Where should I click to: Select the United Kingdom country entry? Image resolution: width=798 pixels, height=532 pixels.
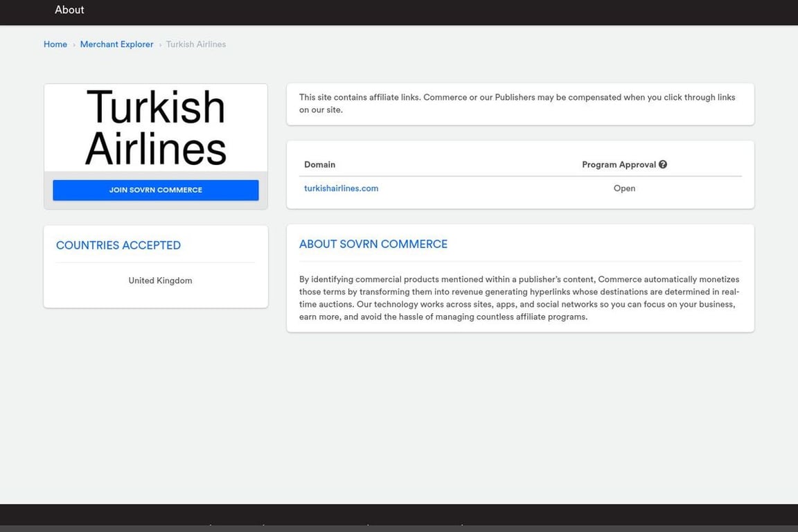tap(160, 281)
